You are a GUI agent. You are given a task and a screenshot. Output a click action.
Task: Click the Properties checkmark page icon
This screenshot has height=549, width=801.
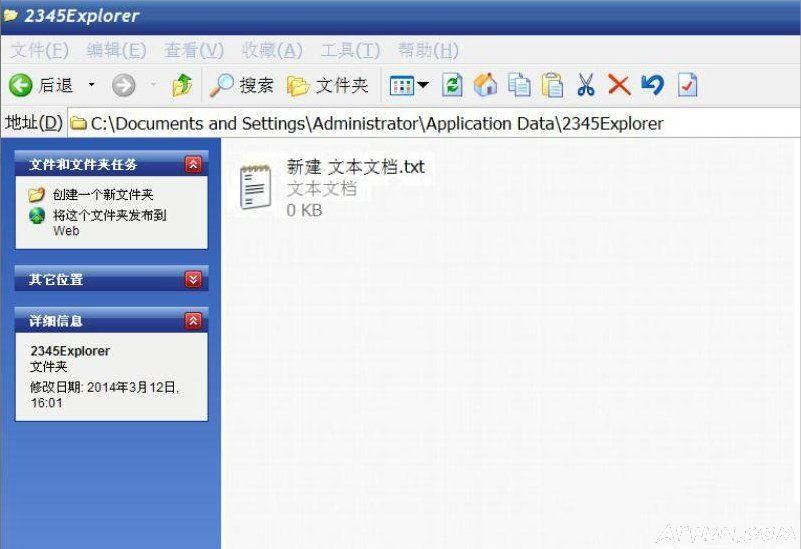click(x=687, y=85)
